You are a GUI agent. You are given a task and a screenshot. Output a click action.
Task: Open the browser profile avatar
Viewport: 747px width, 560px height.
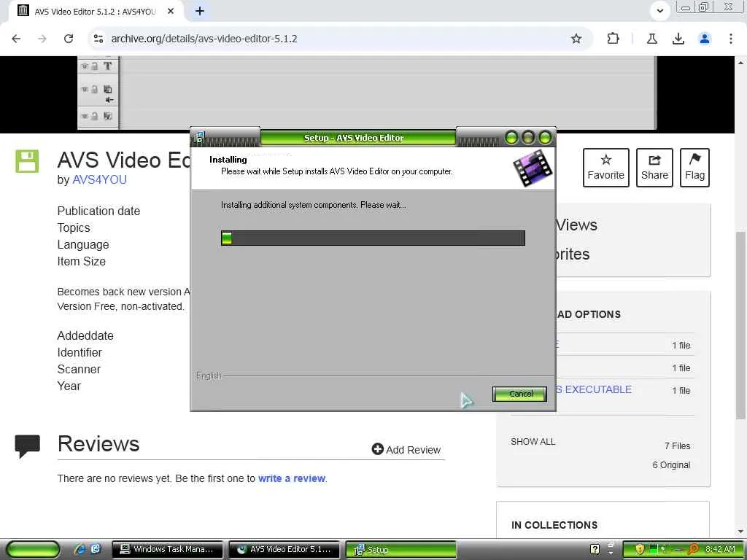[x=705, y=39]
